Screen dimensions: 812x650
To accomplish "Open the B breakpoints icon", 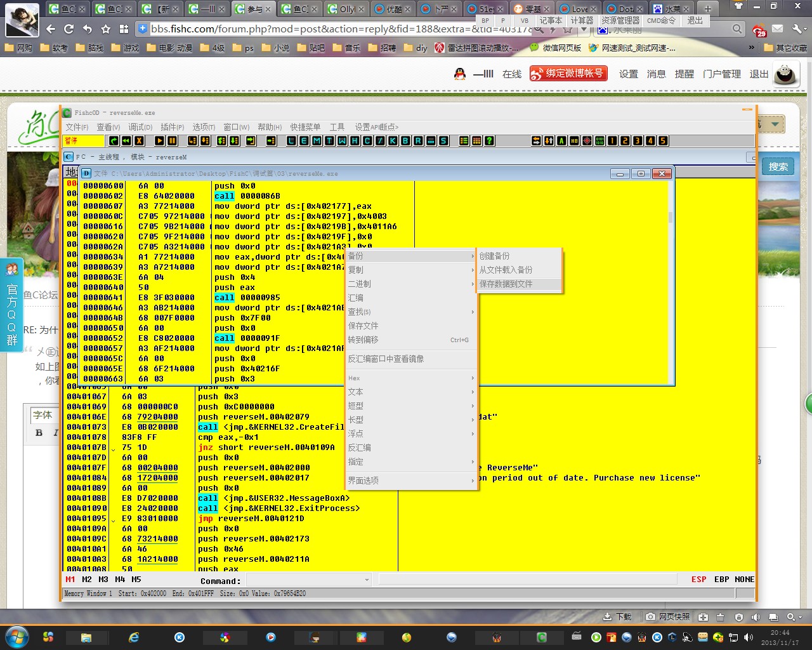I will tap(405, 141).
